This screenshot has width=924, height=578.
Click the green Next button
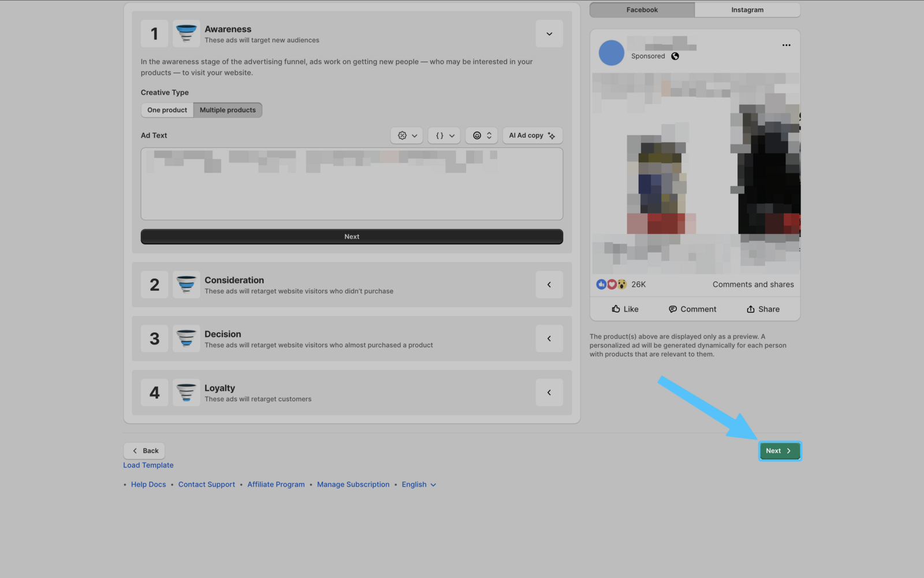coord(779,451)
